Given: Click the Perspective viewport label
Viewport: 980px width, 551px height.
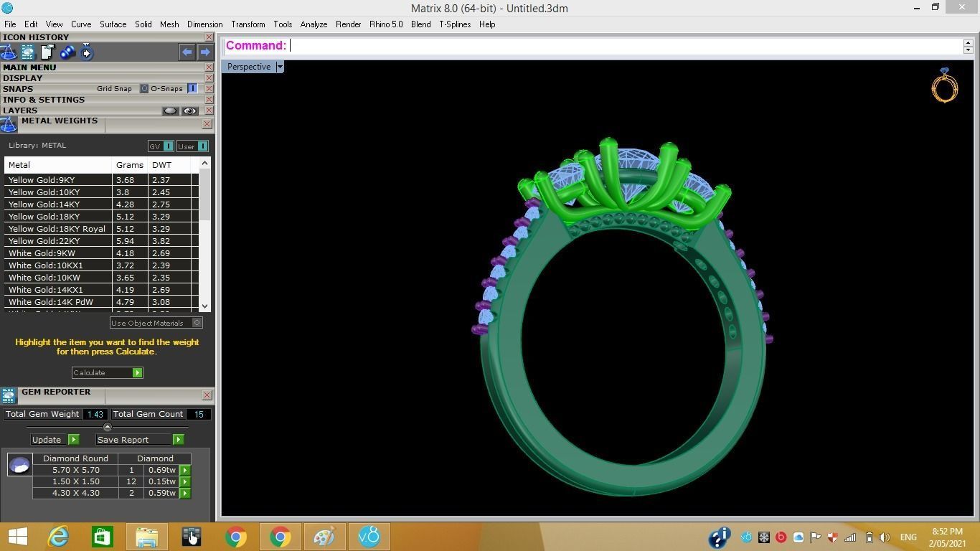Looking at the screenshot, I should (x=249, y=67).
